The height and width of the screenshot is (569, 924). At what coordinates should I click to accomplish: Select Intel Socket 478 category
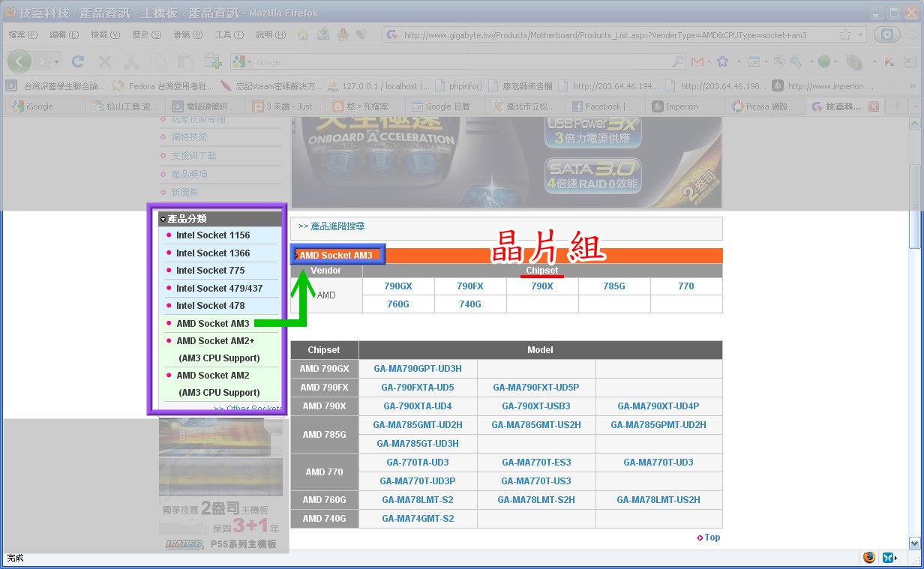coord(210,306)
